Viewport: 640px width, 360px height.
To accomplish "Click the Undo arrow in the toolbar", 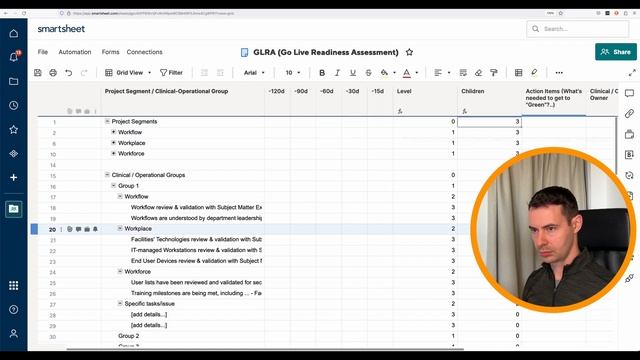I will tap(69, 73).
